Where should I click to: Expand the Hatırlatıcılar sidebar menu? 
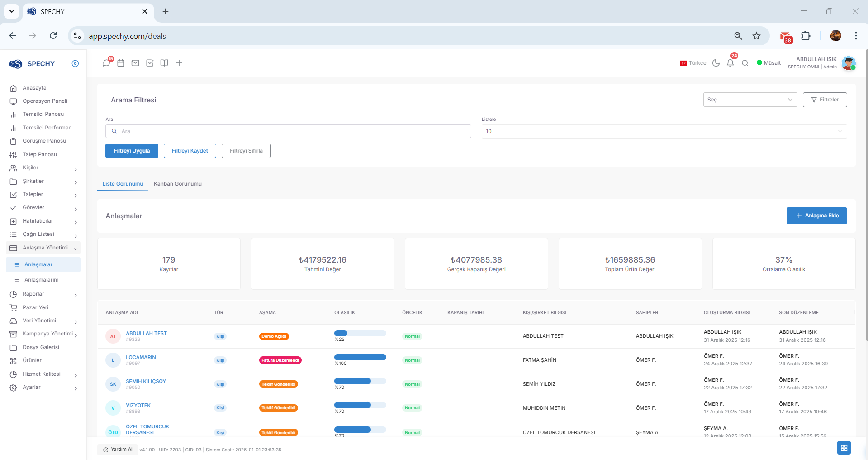(43, 221)
